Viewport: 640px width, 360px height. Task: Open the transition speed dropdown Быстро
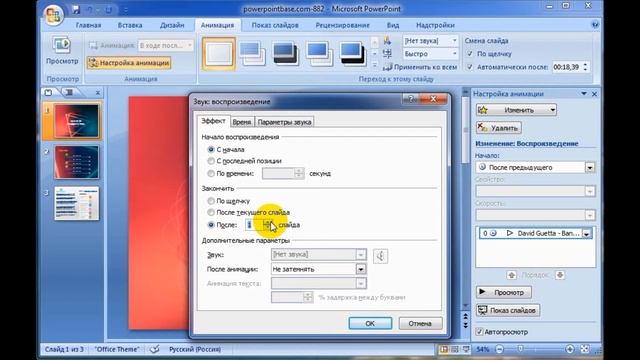pos(430,54)
